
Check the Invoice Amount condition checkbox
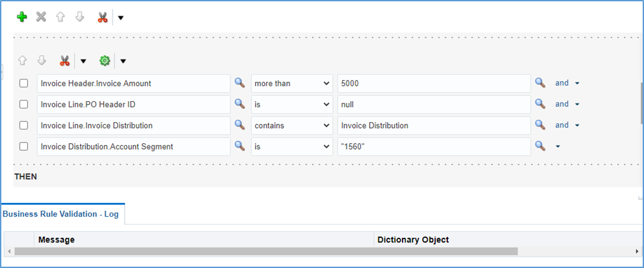(24, 83)
